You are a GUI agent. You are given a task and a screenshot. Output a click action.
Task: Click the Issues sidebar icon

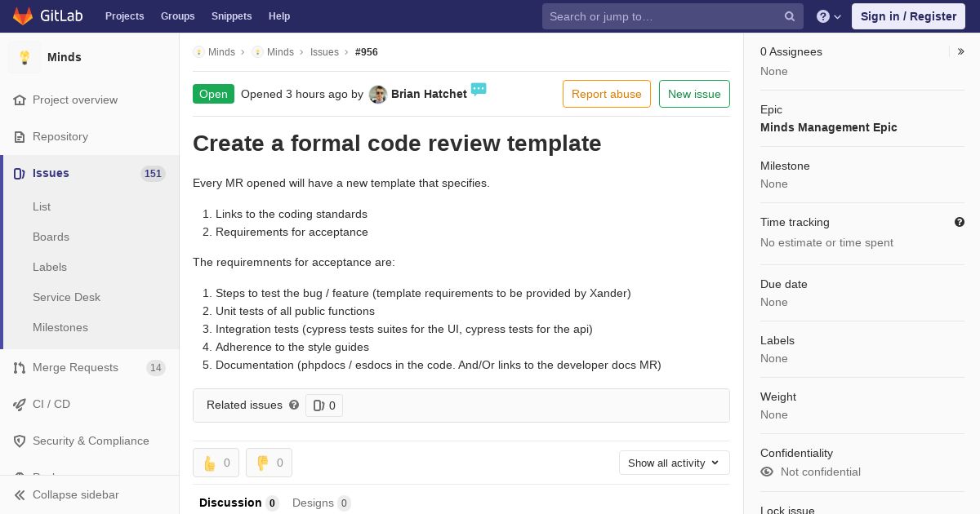pyautogui.click(x=20, y=173)
